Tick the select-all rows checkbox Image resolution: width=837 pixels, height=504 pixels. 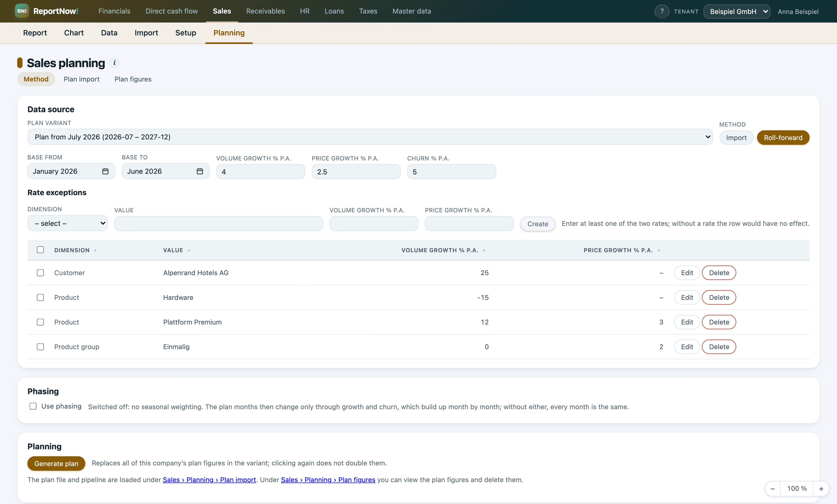(40, 250)
